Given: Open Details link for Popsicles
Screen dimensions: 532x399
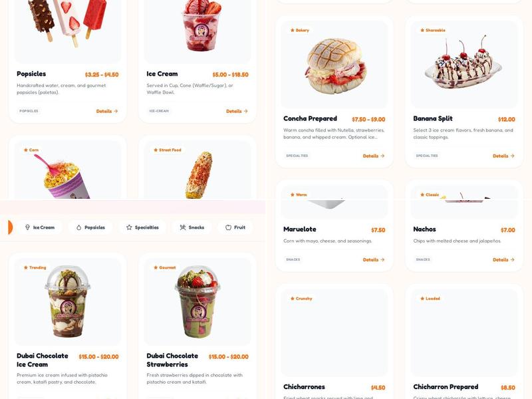Looking at the screenshot, I should [107, 111].
